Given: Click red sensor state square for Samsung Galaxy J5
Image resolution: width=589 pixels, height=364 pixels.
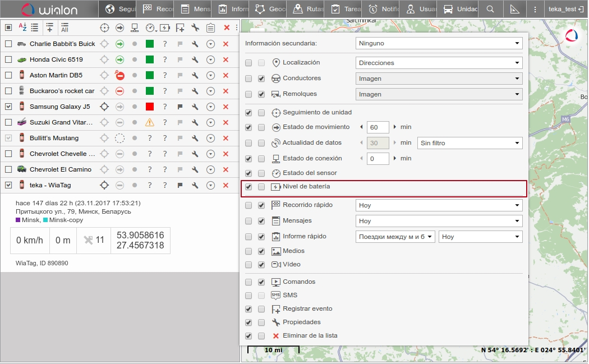Looking at the screenshot, I should (x=149, y=107).
